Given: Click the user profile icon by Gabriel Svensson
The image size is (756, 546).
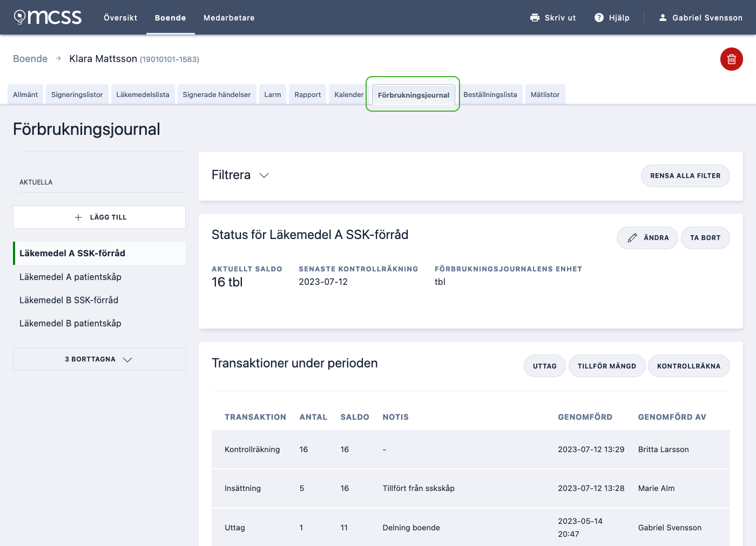Looking at the screenshot, I should 663,18.
